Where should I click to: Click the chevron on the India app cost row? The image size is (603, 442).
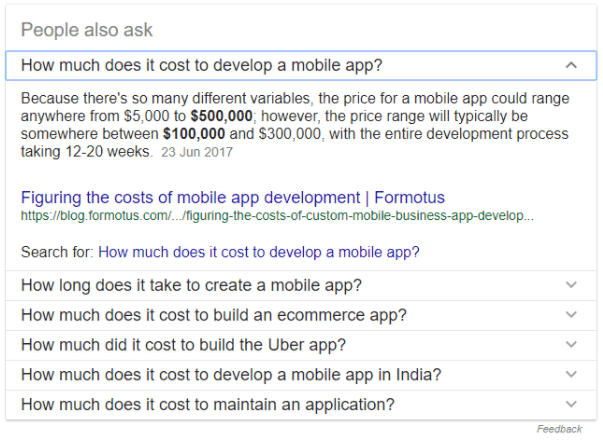(571, 375)
